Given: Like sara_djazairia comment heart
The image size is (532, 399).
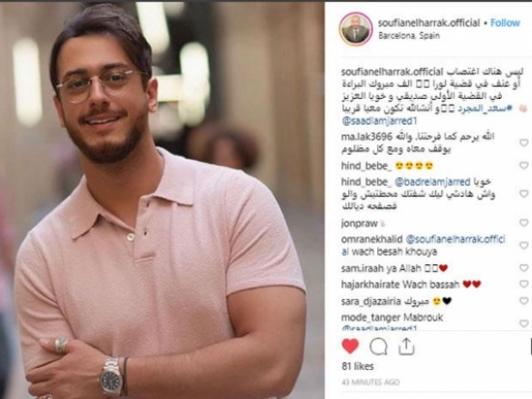Looking at the screenshot, I should (524, 301).
